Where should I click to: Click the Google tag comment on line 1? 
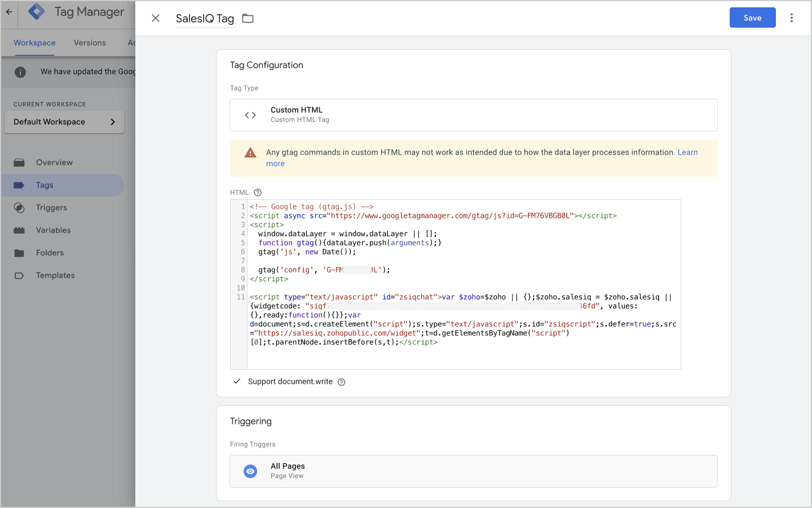[311, 207]
